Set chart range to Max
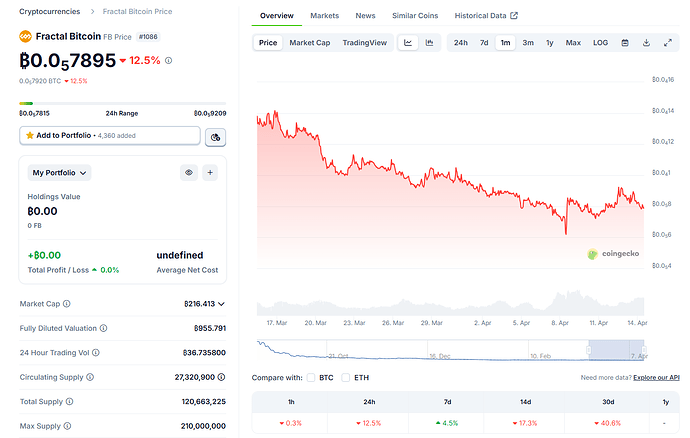The width and height of the screenshot is (690, 438). click(x=573, y=43)
